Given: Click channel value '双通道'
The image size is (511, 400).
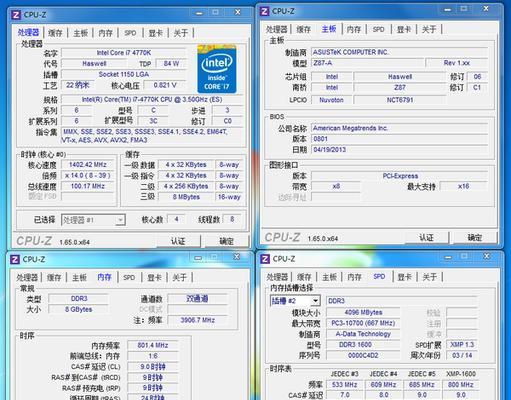Looking at the screenshot, I should [x=197, y=298].
